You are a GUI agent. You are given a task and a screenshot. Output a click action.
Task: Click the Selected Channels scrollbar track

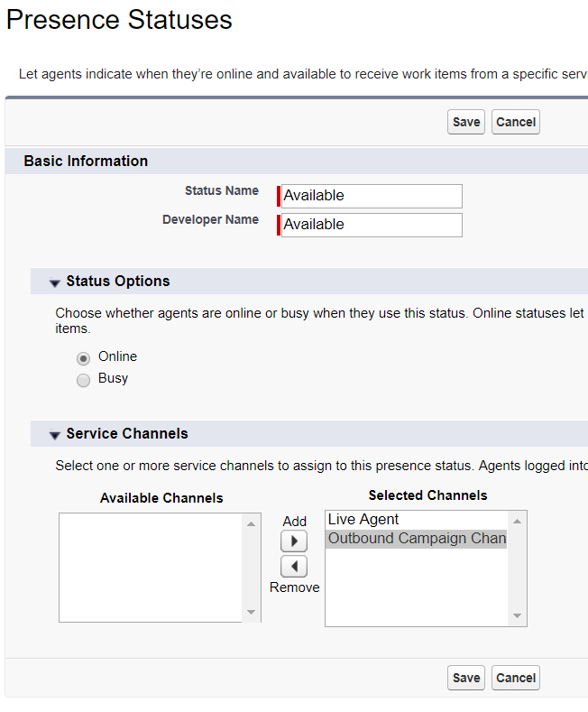pos(517,569)
